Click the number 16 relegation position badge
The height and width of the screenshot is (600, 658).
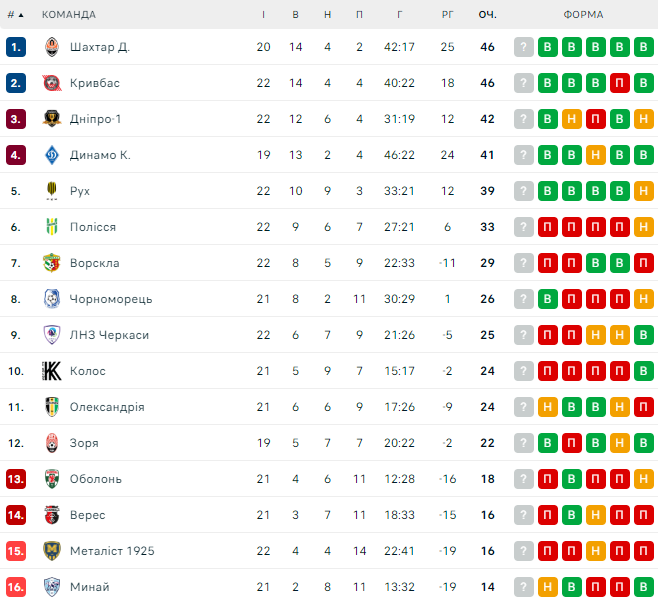[x=16, y=587]
